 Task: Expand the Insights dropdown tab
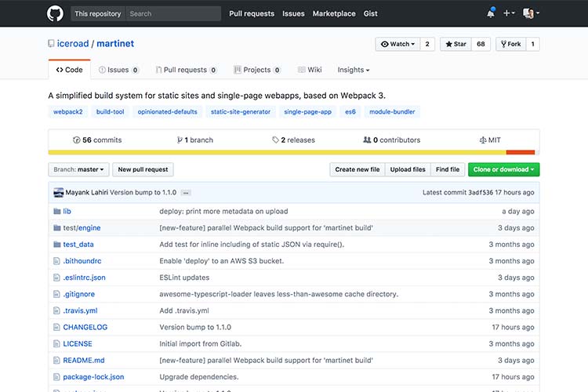click(x=354, y=70)
